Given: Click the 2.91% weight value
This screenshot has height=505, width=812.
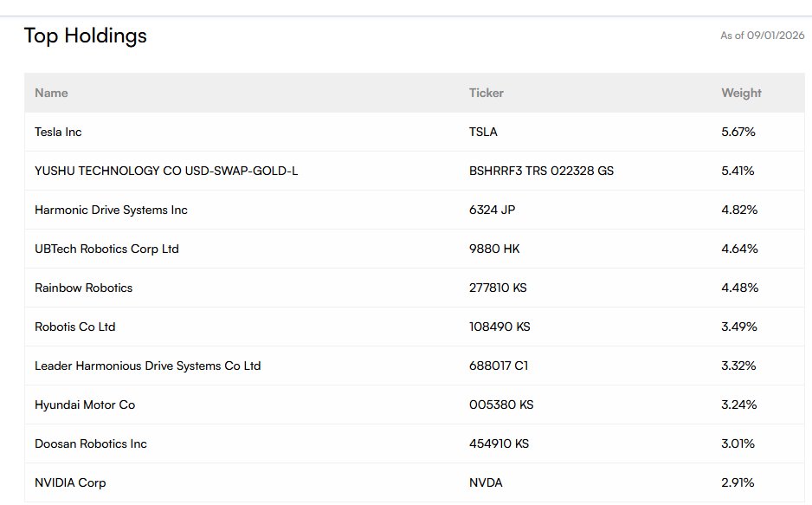Looking at the screenshot, I should coord(738,482).
